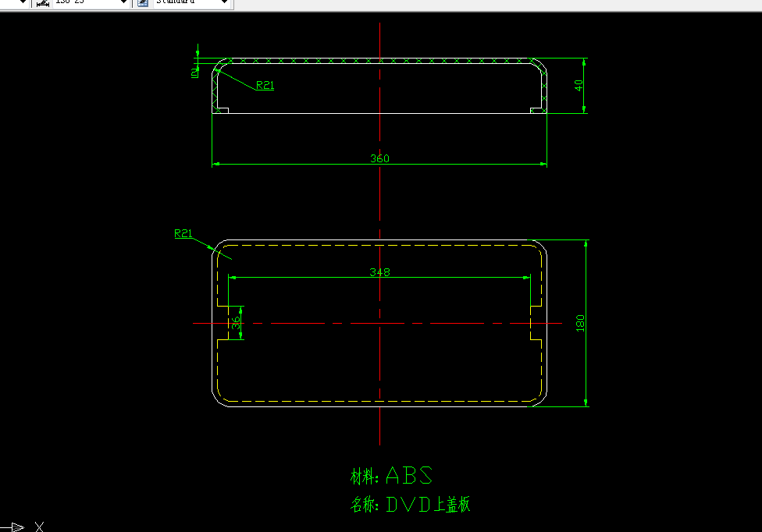
Task: Select the 180 height dimension text
Action: [580, 323]
